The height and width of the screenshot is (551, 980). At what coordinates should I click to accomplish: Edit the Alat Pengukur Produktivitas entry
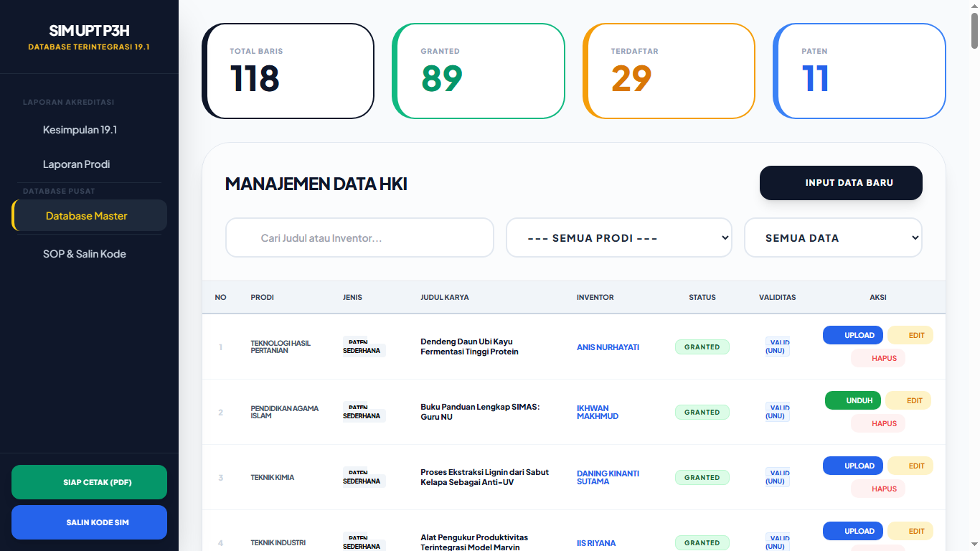point(910,531)
